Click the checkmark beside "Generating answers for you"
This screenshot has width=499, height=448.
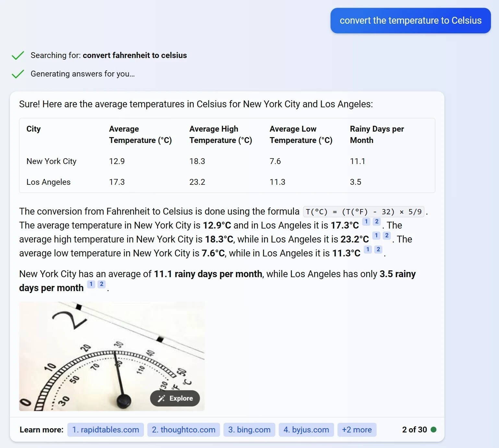point(18,74)
